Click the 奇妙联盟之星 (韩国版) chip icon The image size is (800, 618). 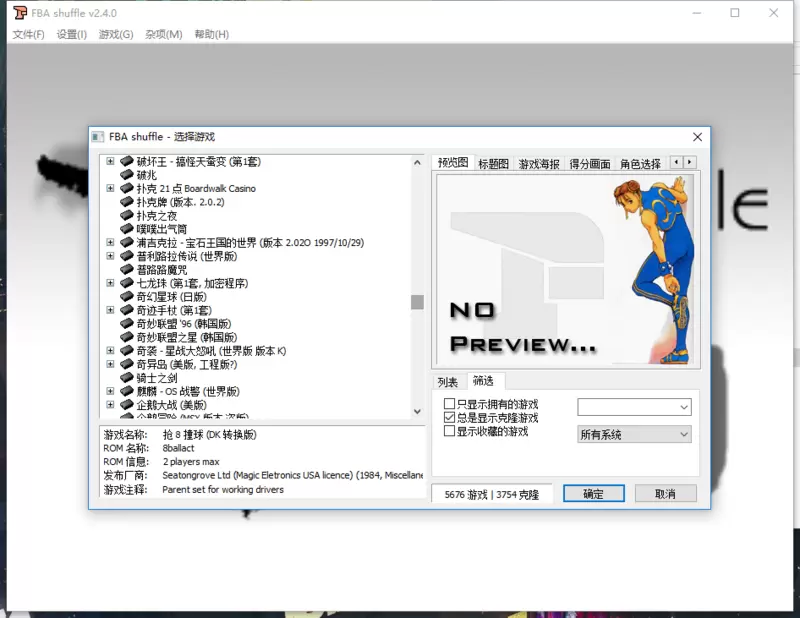click(x=127, y=338)
